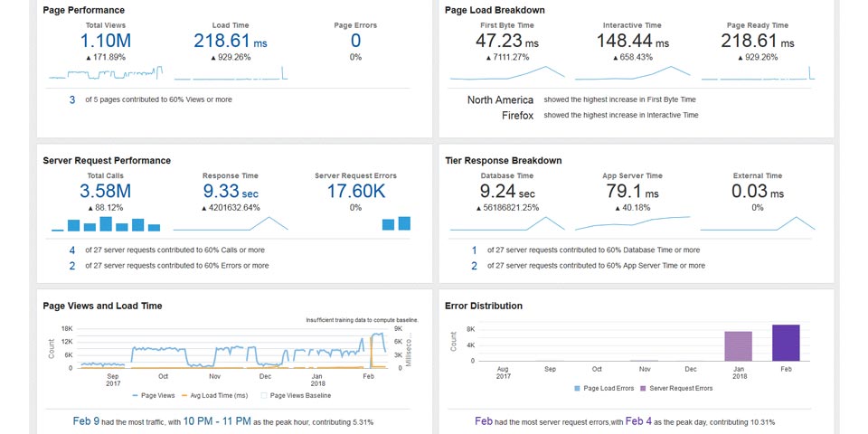Open the 3 of 5 pages link
The image size is (868, 434).
click(x=72, y=99)
